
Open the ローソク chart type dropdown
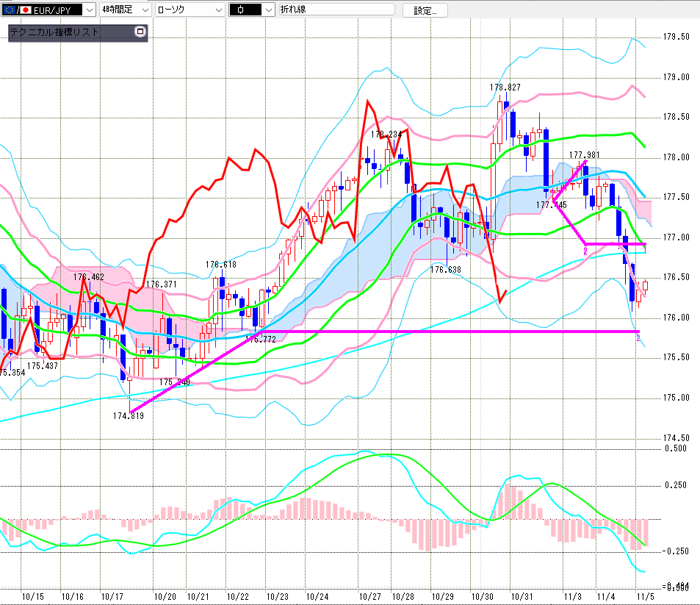pos(218,10)
